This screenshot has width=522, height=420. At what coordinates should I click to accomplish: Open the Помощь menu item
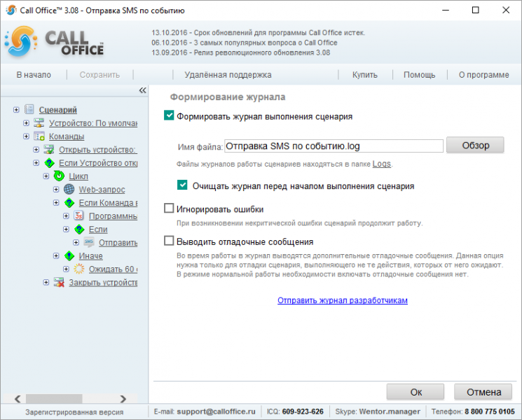coord(419,75)
